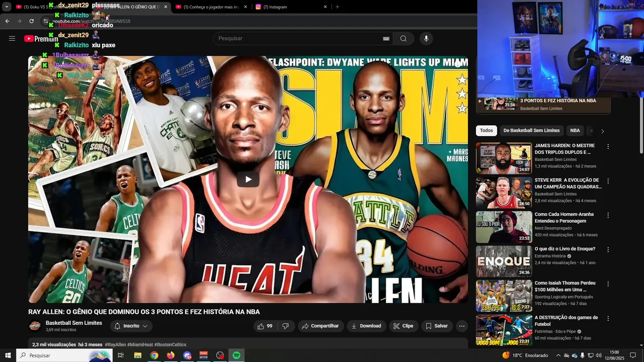Open autoplay queue item 3 PONTOS E FEZ HISTÓRIA
The image size is (644, 362).
(x=544, y=104)
